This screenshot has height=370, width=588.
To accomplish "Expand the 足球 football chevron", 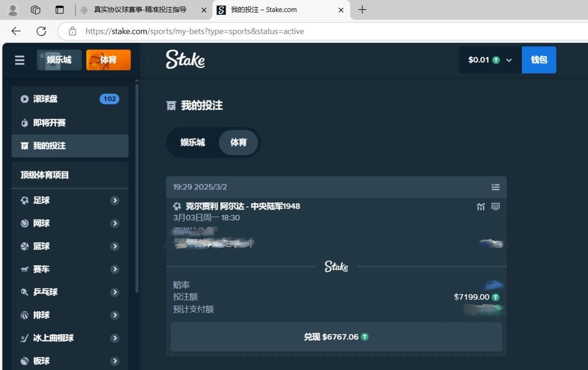I will click(115, 200).
